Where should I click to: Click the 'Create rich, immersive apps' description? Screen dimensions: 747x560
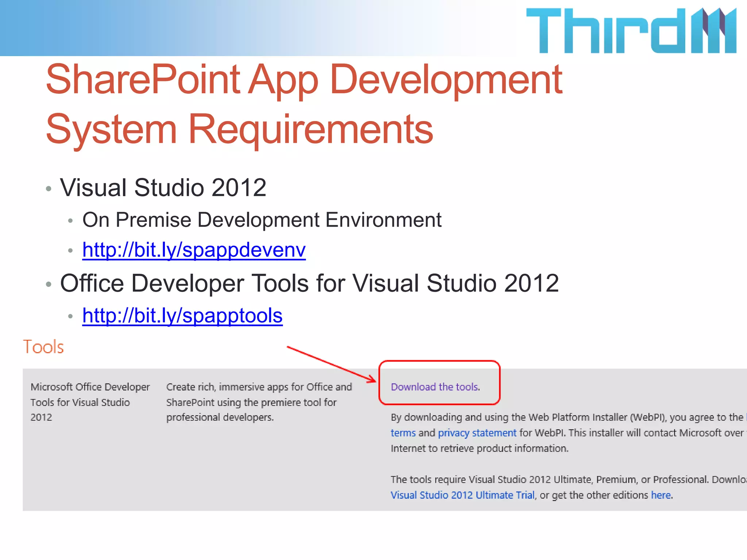(x=259, y=402)
